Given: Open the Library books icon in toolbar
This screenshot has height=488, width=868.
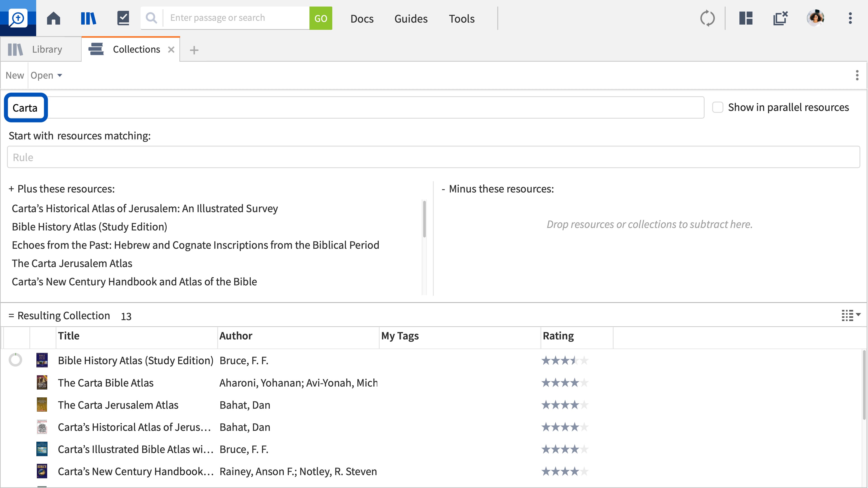Looking at the screenshot, I should tap(89, 18).
